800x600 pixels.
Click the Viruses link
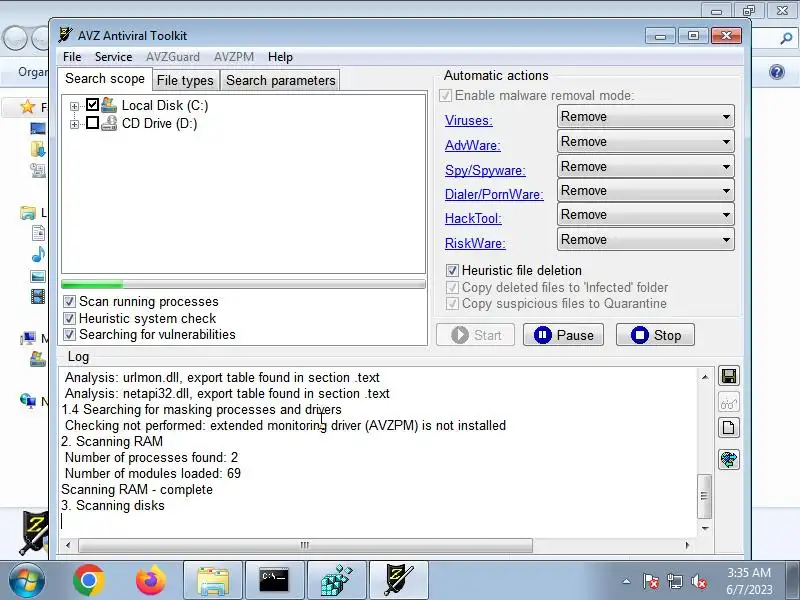(x=468, y=120)
